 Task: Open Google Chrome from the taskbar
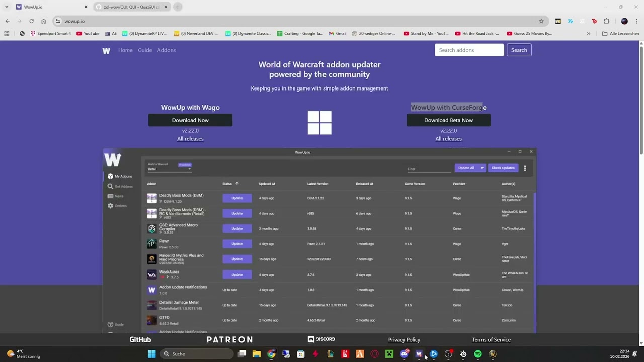(271, 354)
